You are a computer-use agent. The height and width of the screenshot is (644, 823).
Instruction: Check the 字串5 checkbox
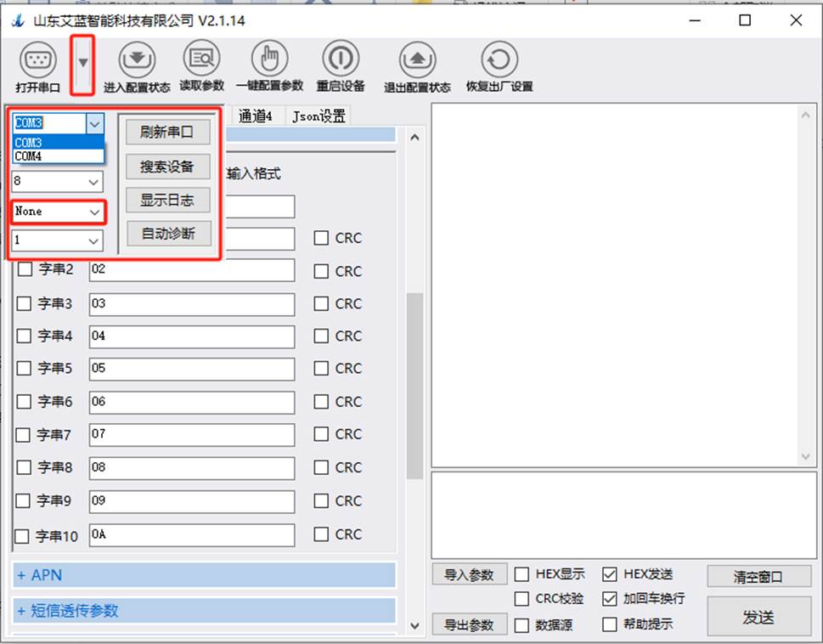point(25,369)
